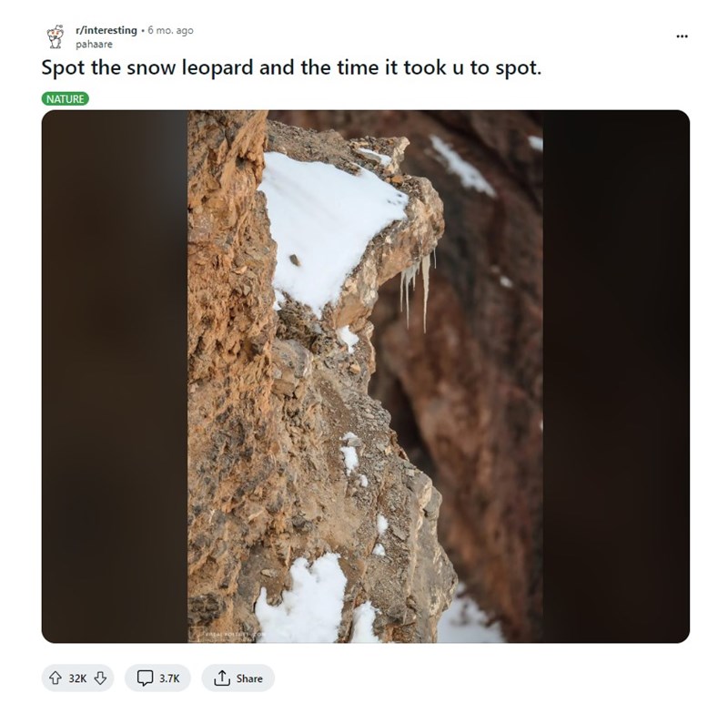Open the 3.7K comments section
Viewport: 728px width, 703px height.
pos(157,678)
